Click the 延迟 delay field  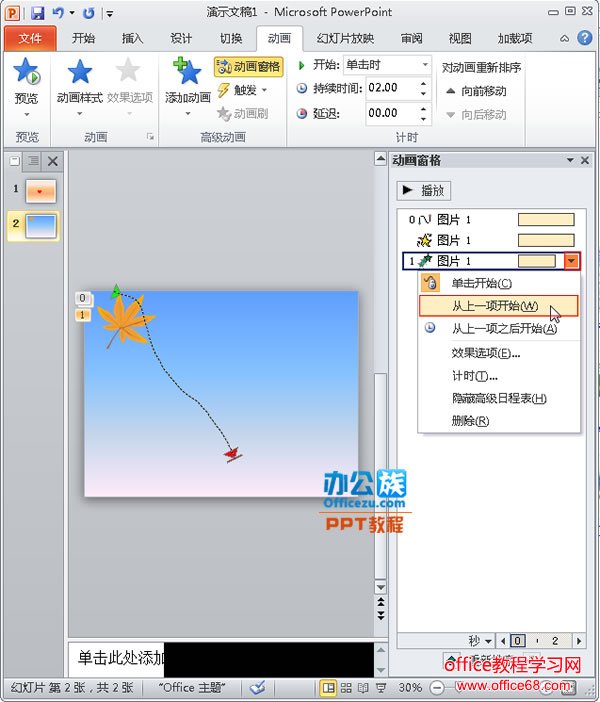[x=392, y=113]
